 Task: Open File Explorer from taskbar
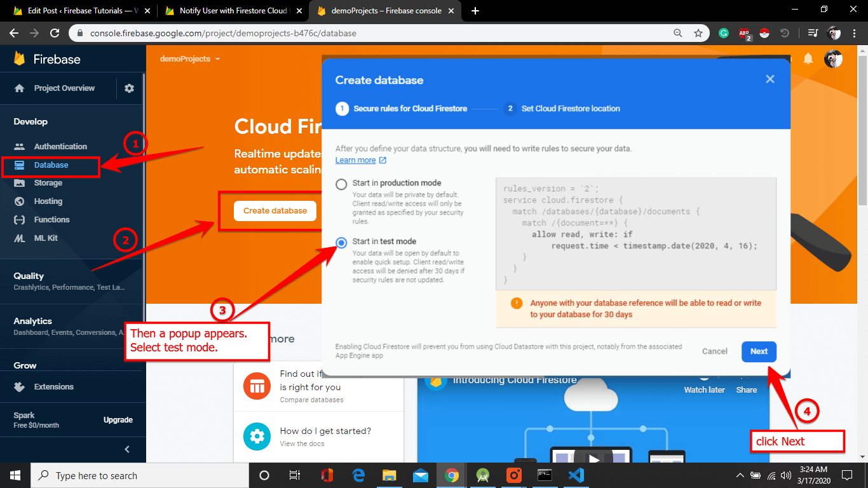[x=390, y=475]
